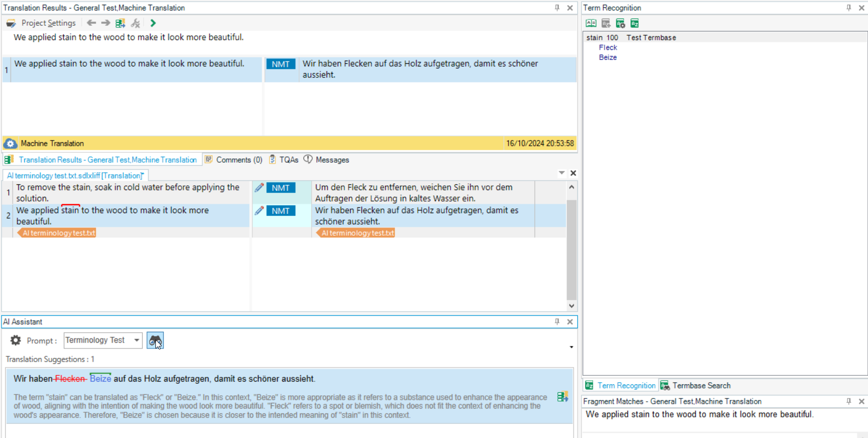
Task: Close the editor document tab
Action: point(573,173)
